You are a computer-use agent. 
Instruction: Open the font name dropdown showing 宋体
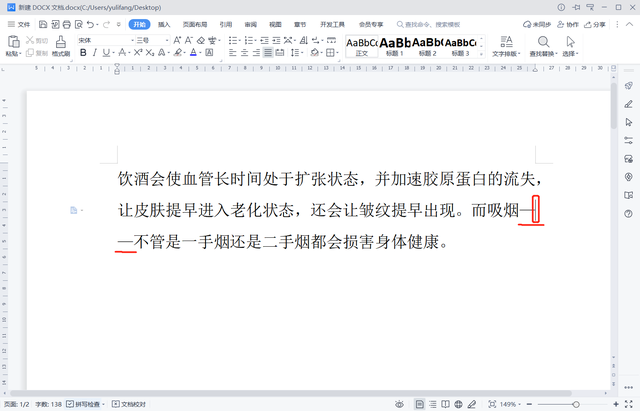tap(106, 40)
